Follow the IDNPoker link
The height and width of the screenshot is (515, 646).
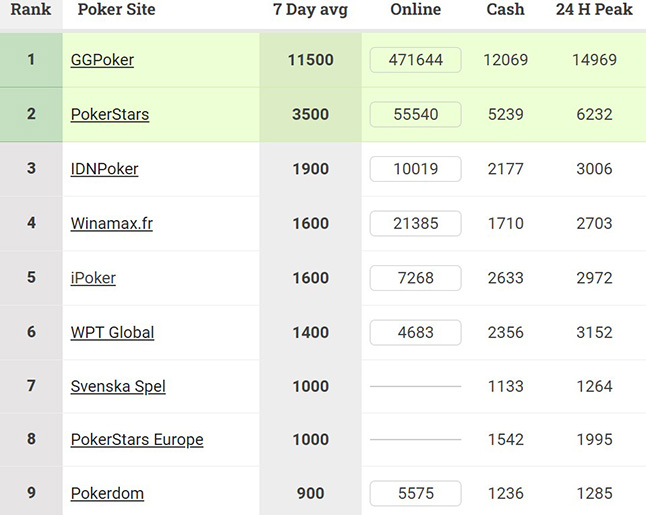[104, 169]
